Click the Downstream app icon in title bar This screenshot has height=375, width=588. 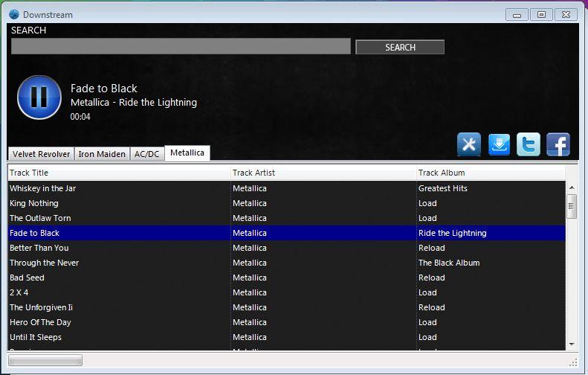point(14,15)
